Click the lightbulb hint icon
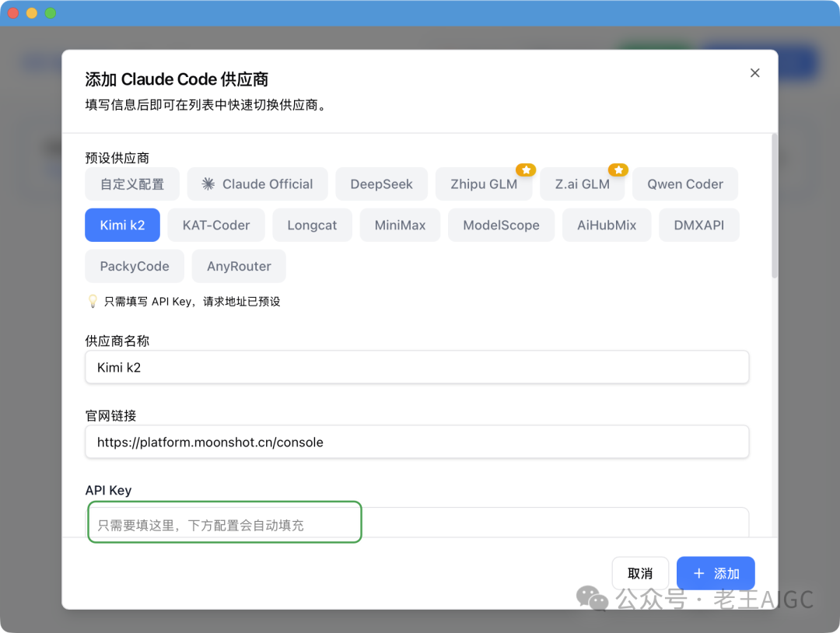The image size is (840, 633). (x=93, y=301)
